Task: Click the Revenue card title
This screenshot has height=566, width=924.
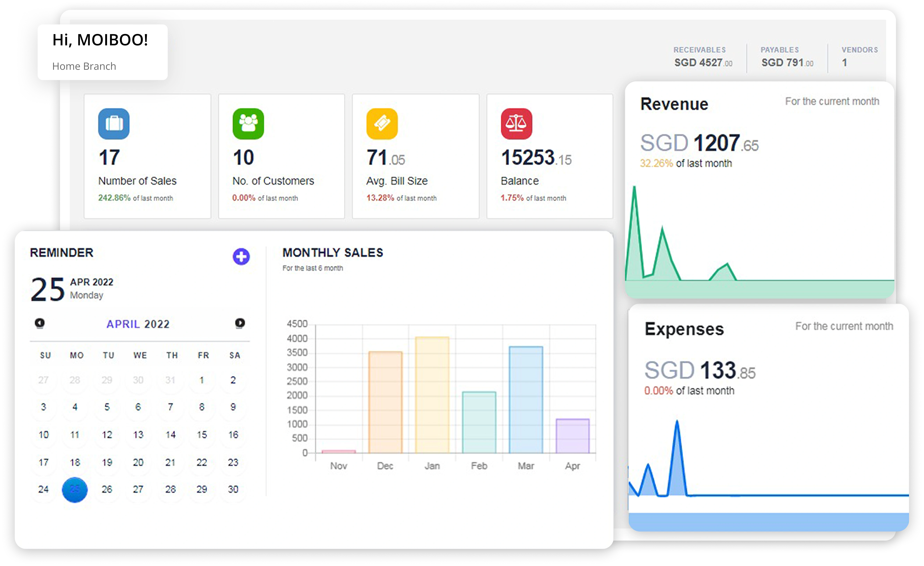Action: click(x=674, y=104)
